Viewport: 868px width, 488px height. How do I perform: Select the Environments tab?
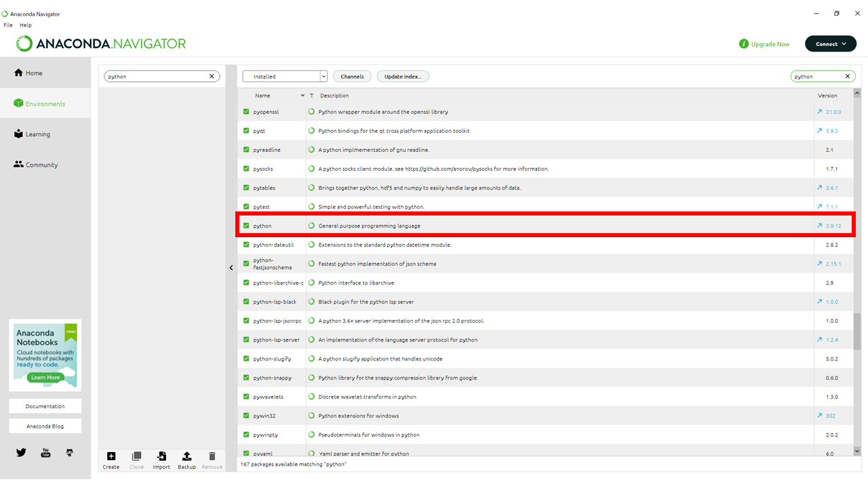pos(45,104)
